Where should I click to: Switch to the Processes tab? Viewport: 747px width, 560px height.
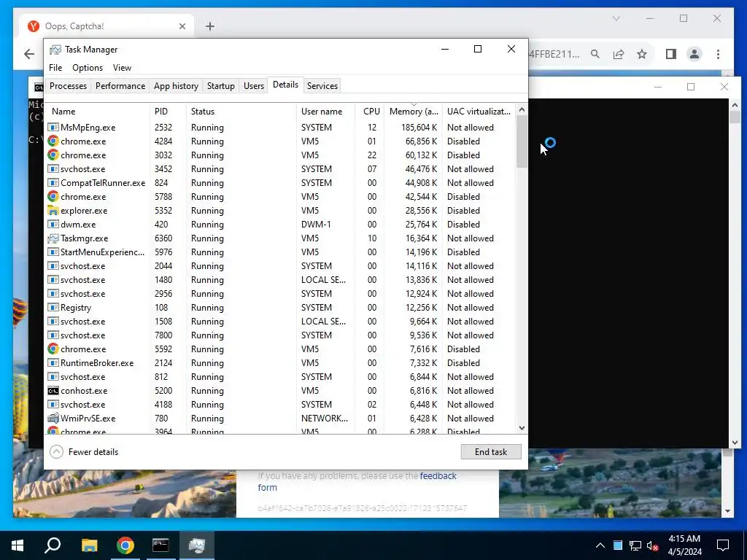click(x=68, y=86)
